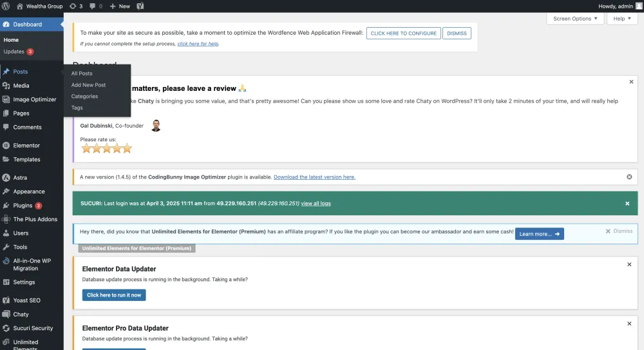Screen dimensions: 644x350
Task: Click The Plus Addons icon
Action: pyautogui.click(x=6, y=219)
